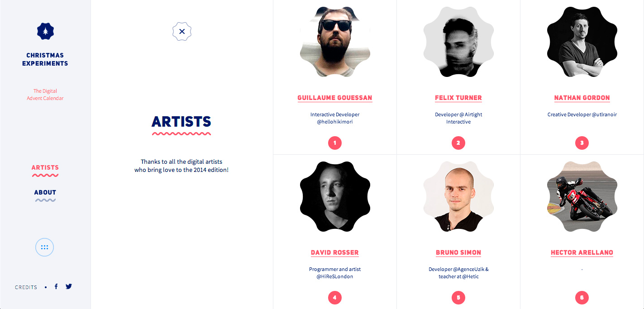Open Guillaume Gouessan's profile link

[x=335, y=98]
